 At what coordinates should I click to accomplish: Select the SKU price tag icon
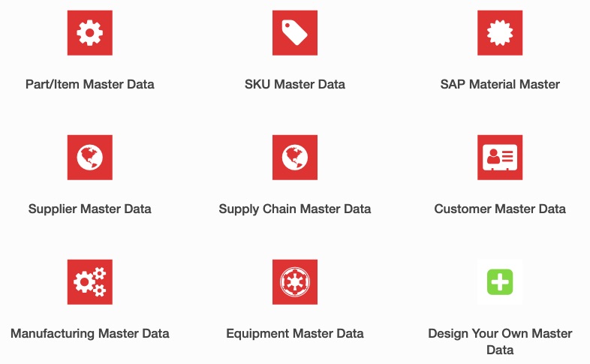click(294, 33)
